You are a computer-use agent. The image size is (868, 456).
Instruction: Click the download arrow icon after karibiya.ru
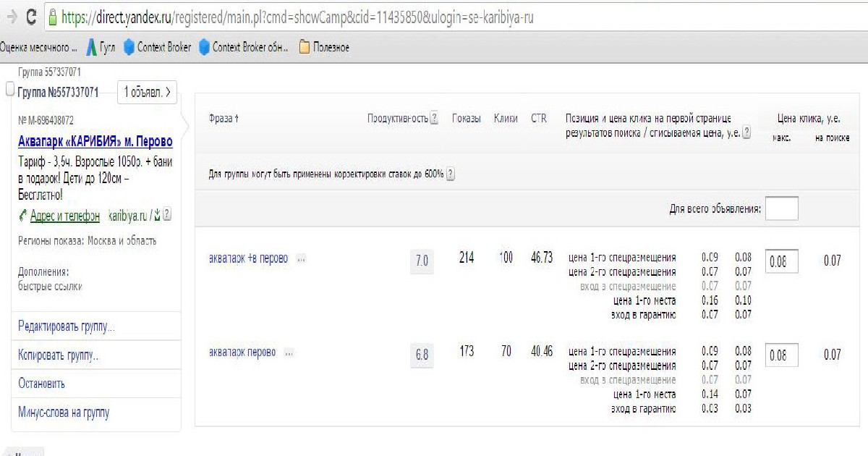157,216
